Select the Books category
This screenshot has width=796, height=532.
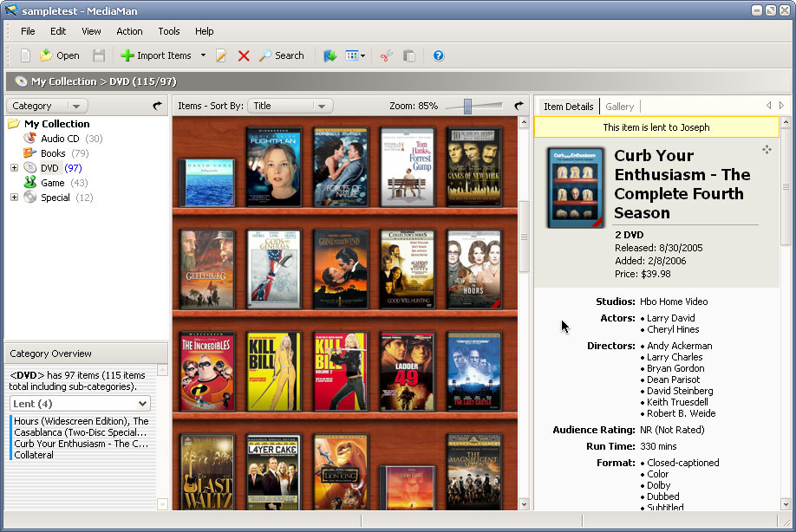click(x=53, y=153)
